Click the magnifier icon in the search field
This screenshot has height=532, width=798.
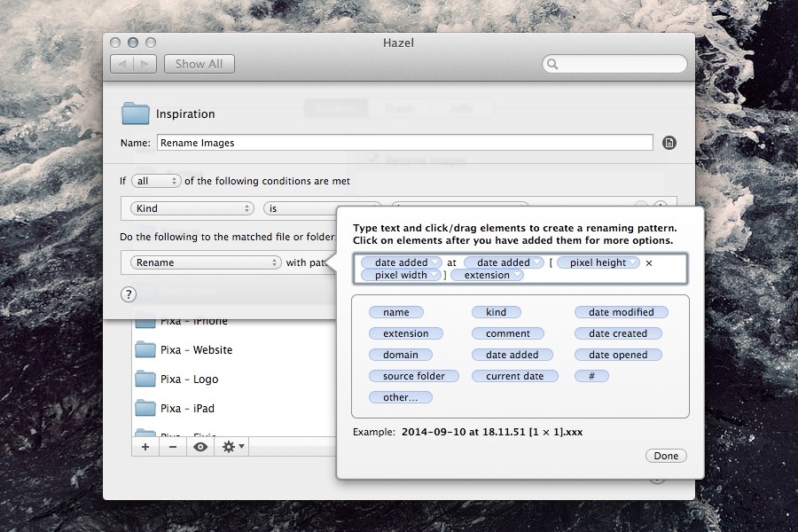point(553,64)
